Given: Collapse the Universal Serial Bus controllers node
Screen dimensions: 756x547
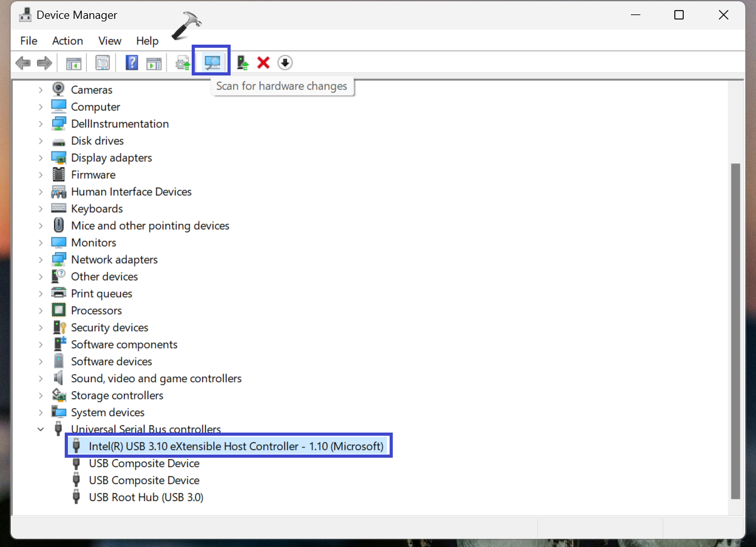Looking at the screenshot, I should [x=41, y=429].
